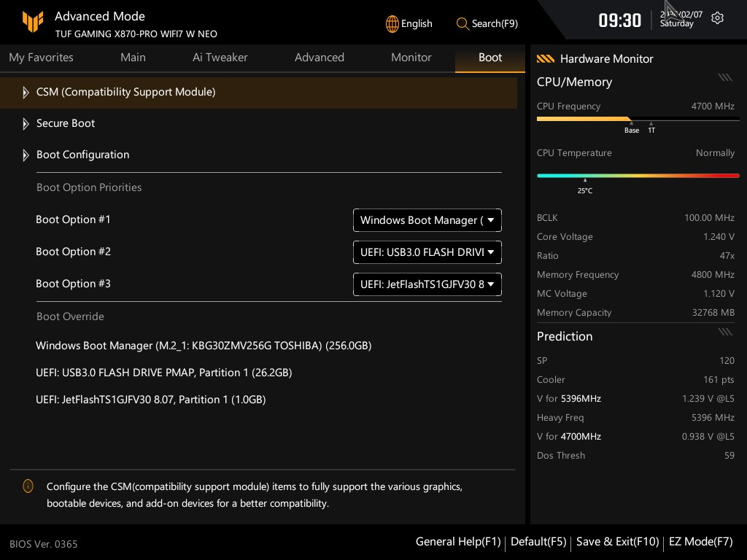Screen dimensions: 747x560
Task: Open the Monitor tab
Action: [x=411, y=58]
